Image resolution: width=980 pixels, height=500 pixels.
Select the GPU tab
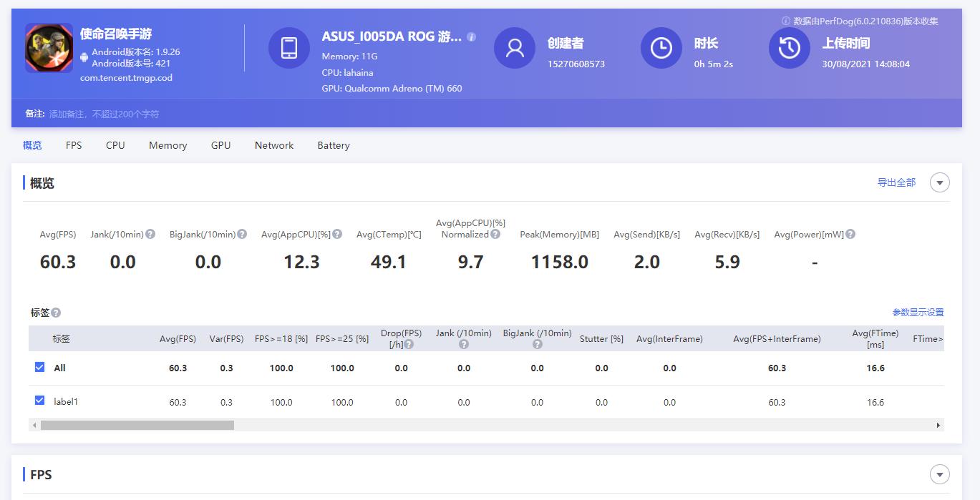[220, 145]
